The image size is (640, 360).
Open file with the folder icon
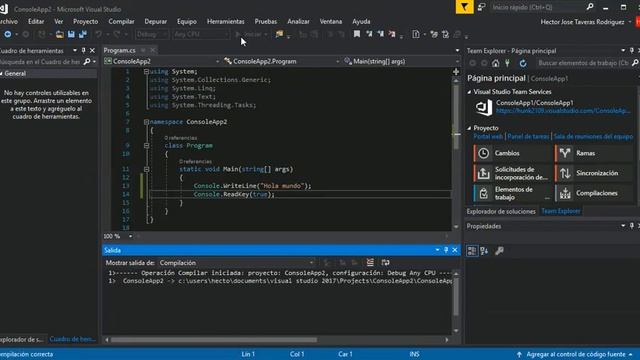click(60, 34)
